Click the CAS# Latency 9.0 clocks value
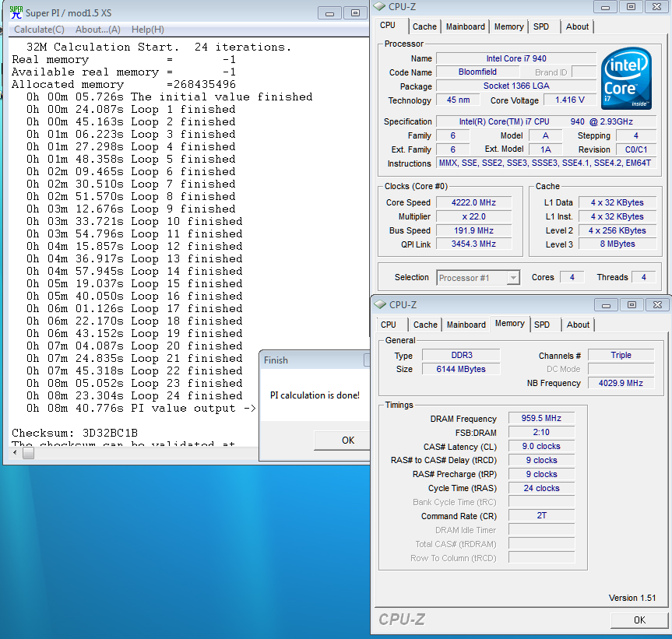This screenshot has height=639, width=672. (541, 446)
